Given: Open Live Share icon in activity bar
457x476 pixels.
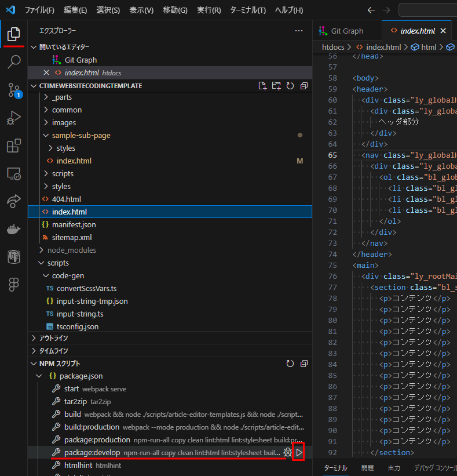Looking at the screenshot, I should click(14, 201).
